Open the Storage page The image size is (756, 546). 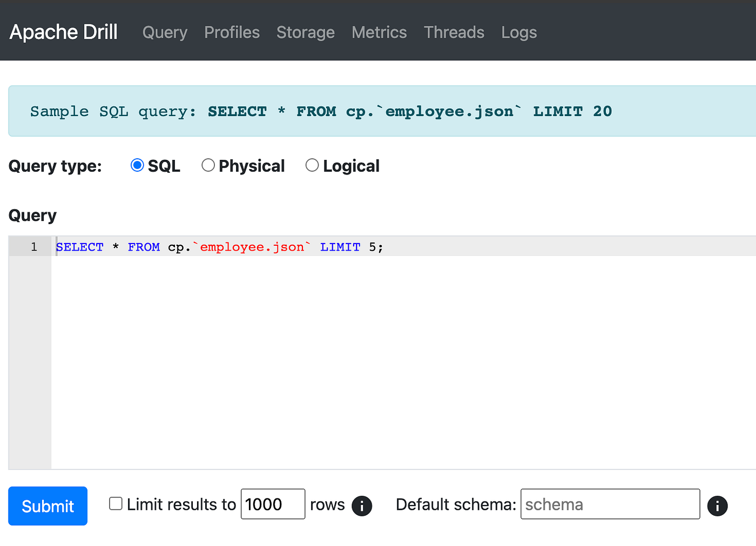[x=305, y=32]
